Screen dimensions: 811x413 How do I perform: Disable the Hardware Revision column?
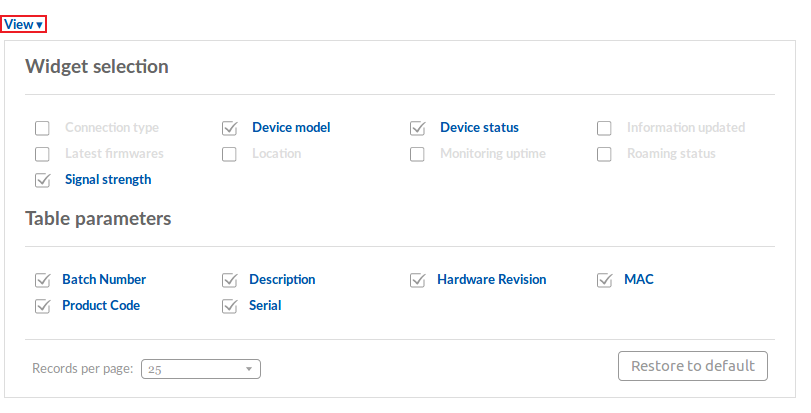tap(418, 280)
